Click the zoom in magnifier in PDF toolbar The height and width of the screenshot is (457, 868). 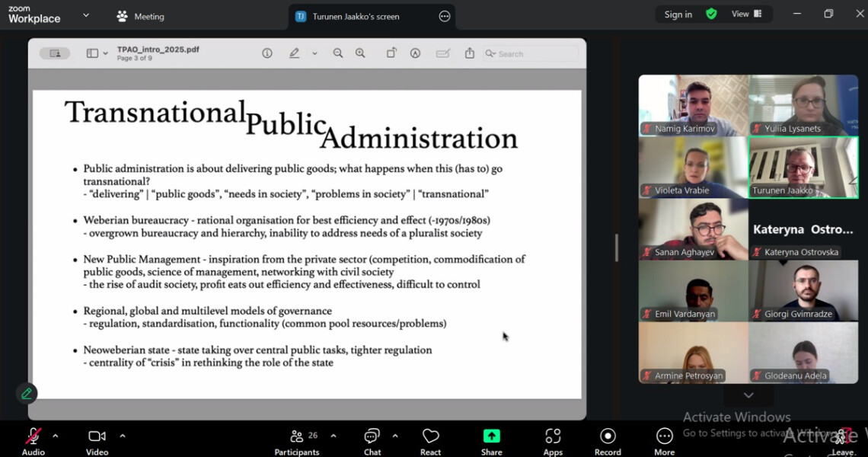click(360, 53)
